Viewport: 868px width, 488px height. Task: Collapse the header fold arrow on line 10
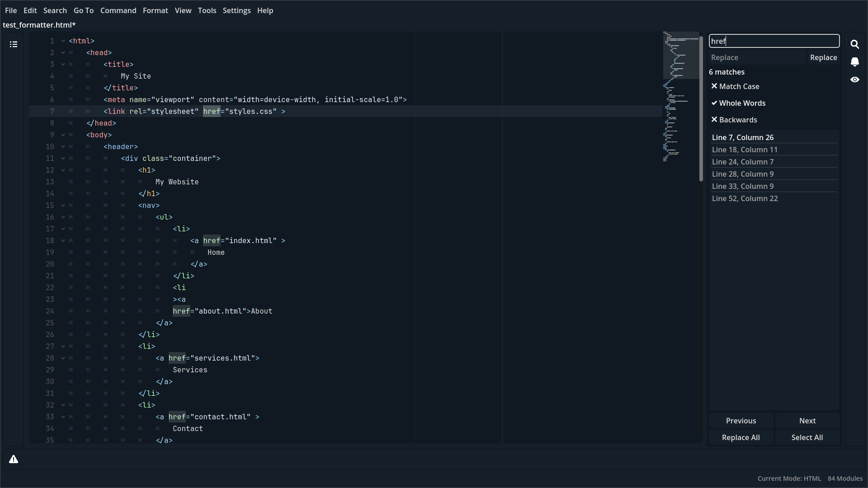tap(63, 146)
